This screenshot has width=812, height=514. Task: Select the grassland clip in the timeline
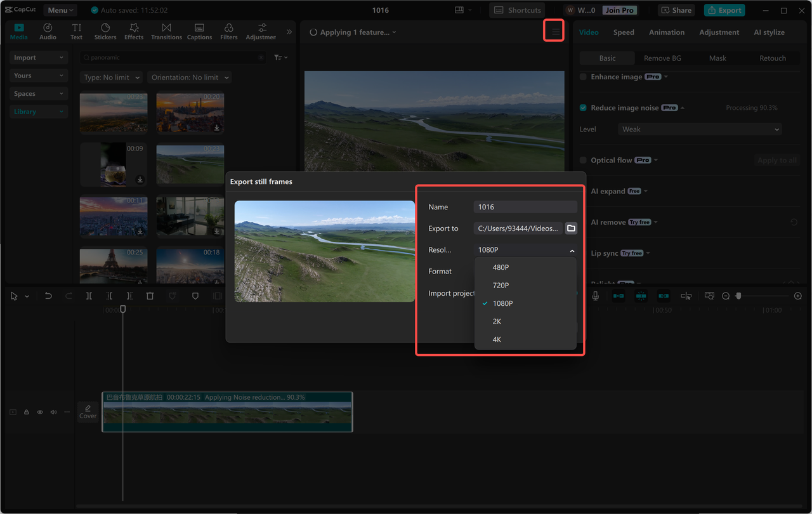pyautogui.click(x=227, y=412)
